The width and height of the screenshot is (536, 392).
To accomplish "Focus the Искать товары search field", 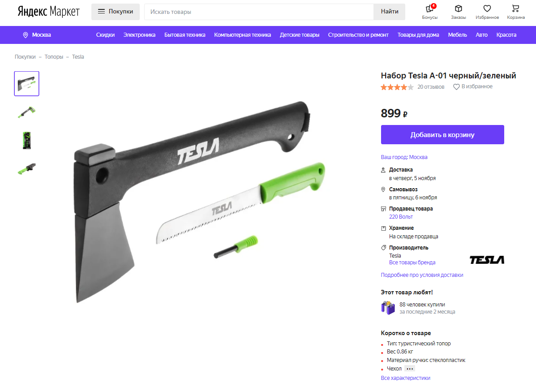I will [x=259, y=12].
